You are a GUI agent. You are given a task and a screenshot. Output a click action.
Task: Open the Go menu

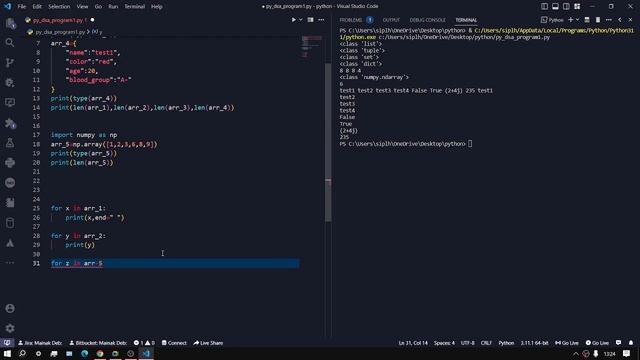pos(98,7)
